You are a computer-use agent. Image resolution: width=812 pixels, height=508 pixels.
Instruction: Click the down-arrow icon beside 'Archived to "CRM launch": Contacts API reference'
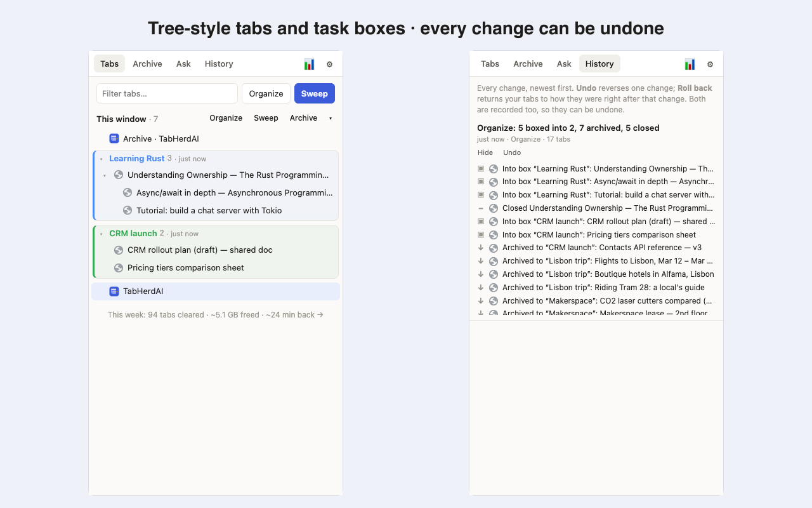click(x=481, y=248)
